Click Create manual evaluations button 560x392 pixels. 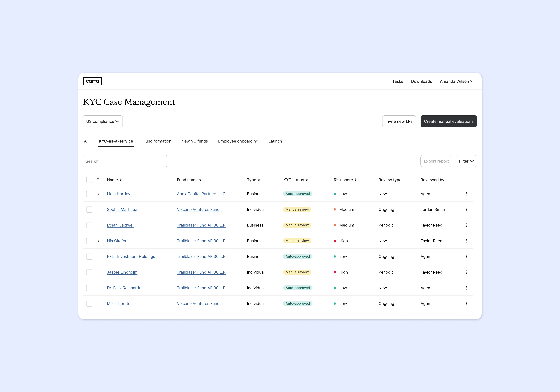point(449,121)
